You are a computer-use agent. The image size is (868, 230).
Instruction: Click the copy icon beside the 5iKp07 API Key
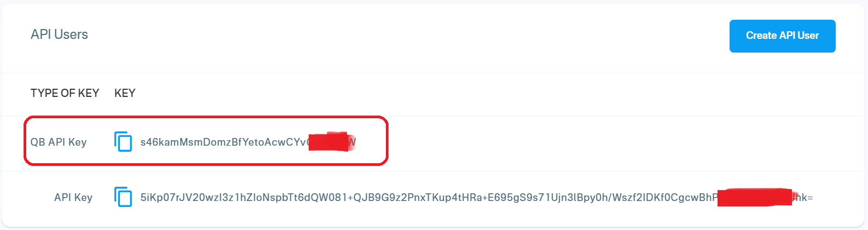(x=123, y=197)
